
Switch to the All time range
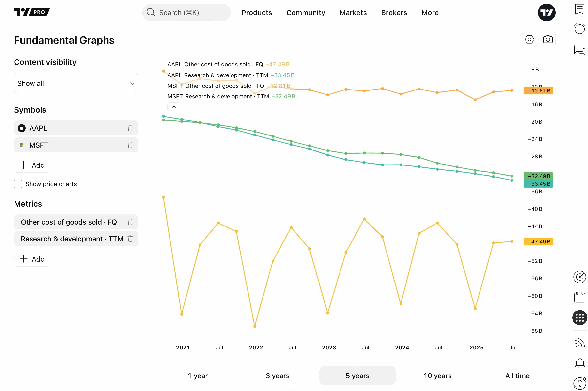point(517,376)
